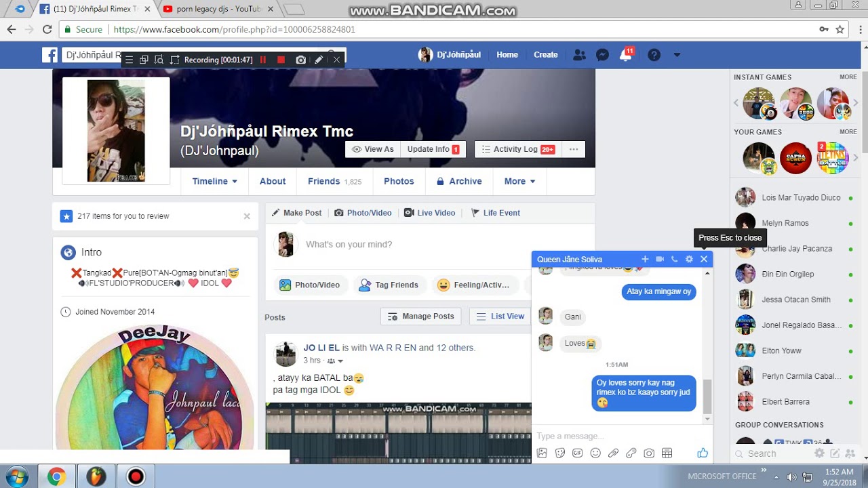The width and height of the screenshot is (868, 488).
Task: Start a video call in the chat window
Action: (660, 259)
